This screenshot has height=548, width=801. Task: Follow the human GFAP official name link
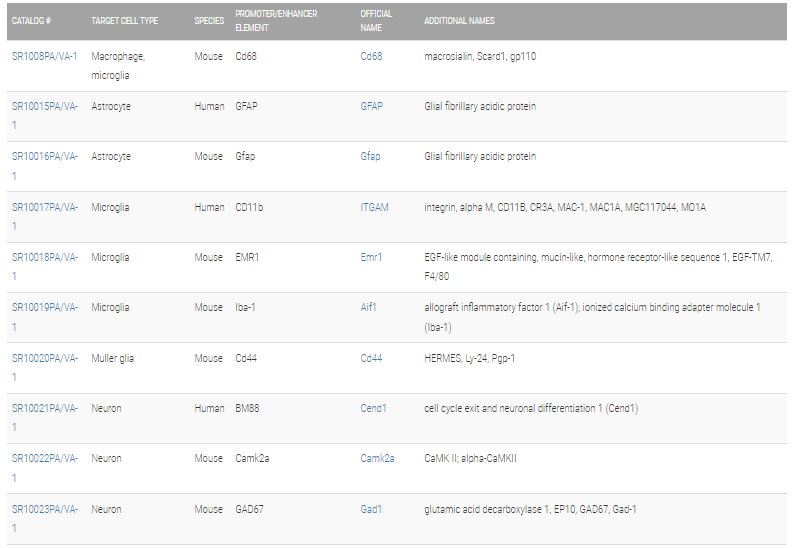point(371,106)
